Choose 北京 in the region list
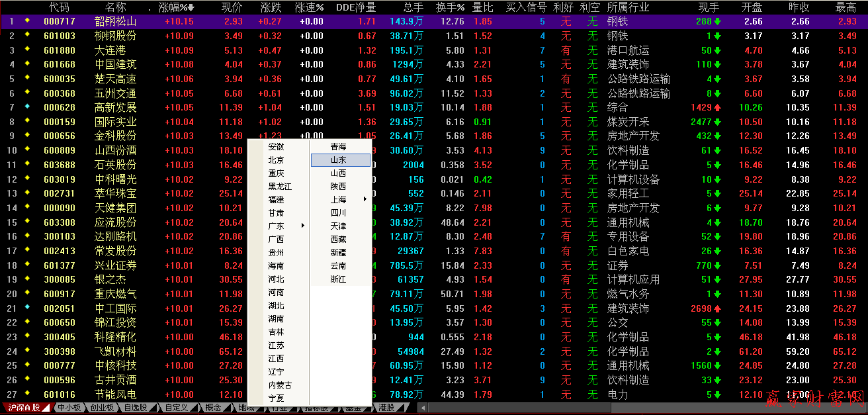The height and width of the screenshot is (415, 868). [x=276, y=160]
